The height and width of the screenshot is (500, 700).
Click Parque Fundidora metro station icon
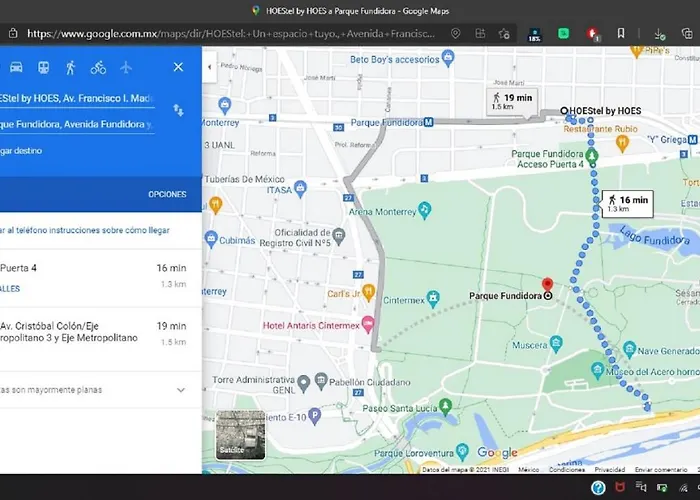[x=429, y=122]
